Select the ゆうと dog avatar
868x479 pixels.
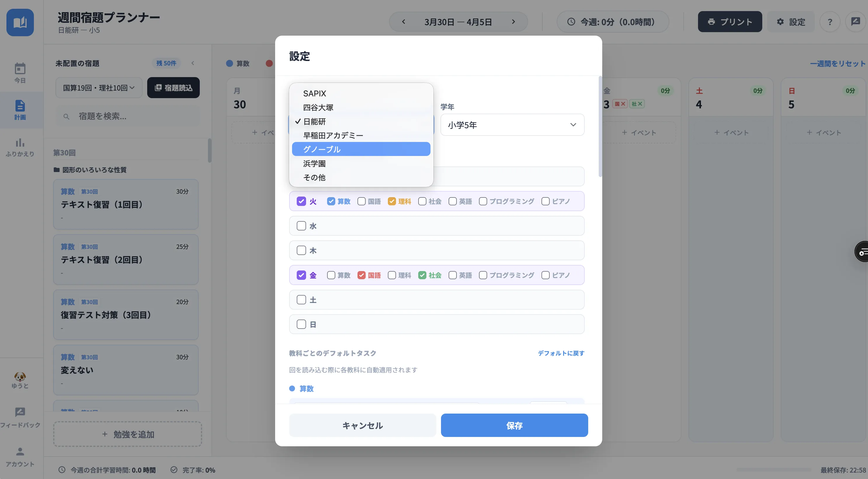[20, 376]
